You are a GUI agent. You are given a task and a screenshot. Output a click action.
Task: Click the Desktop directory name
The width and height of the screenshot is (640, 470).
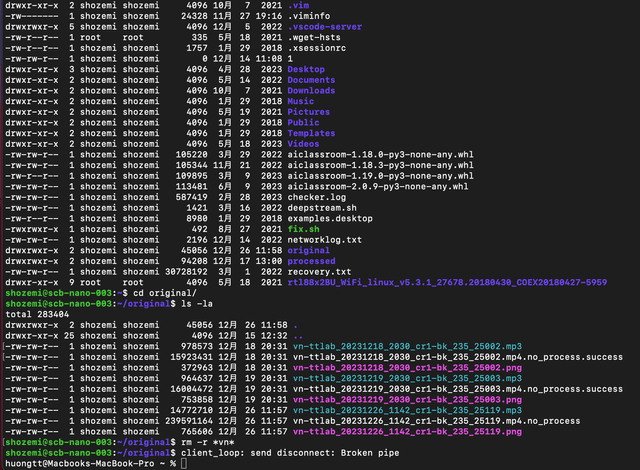coord(305,69)
